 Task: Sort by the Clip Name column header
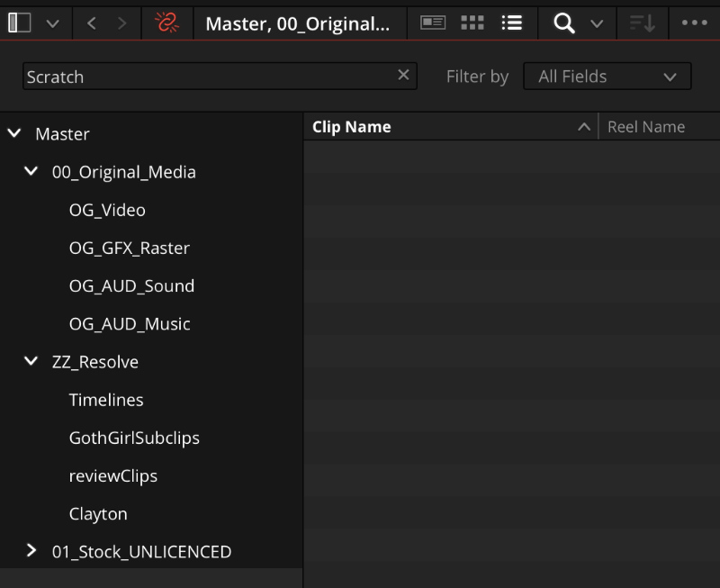tap(351, 127)
